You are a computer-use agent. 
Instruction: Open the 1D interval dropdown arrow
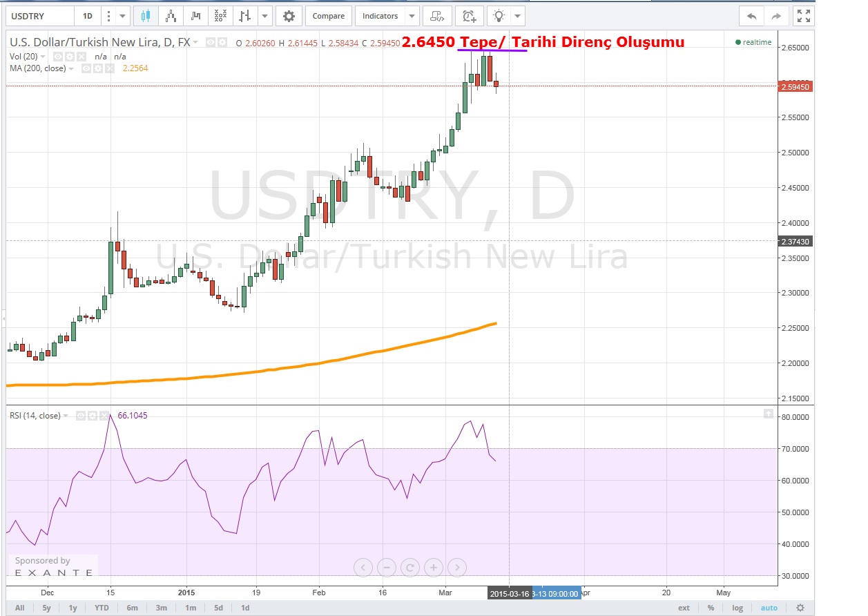pyautogui.click(x=123, y=16)
